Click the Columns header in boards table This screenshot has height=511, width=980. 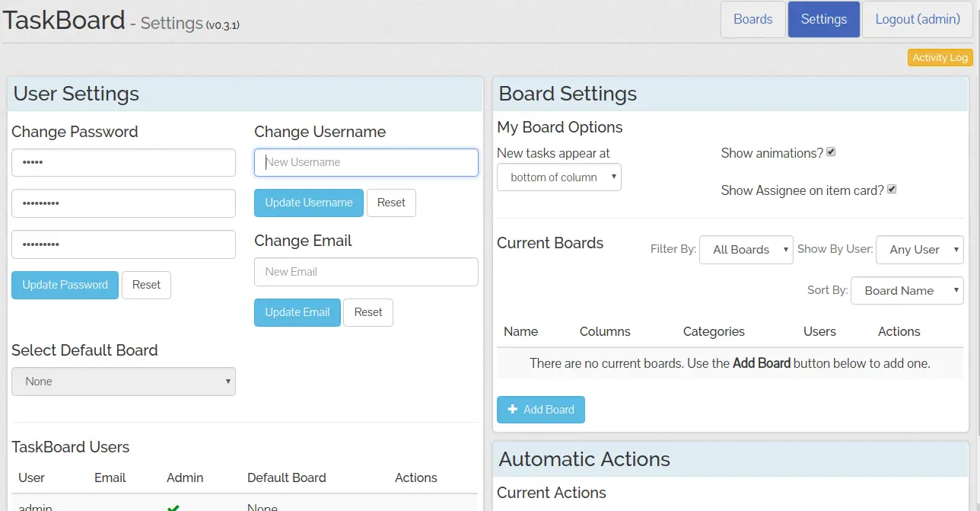(605, 331)
